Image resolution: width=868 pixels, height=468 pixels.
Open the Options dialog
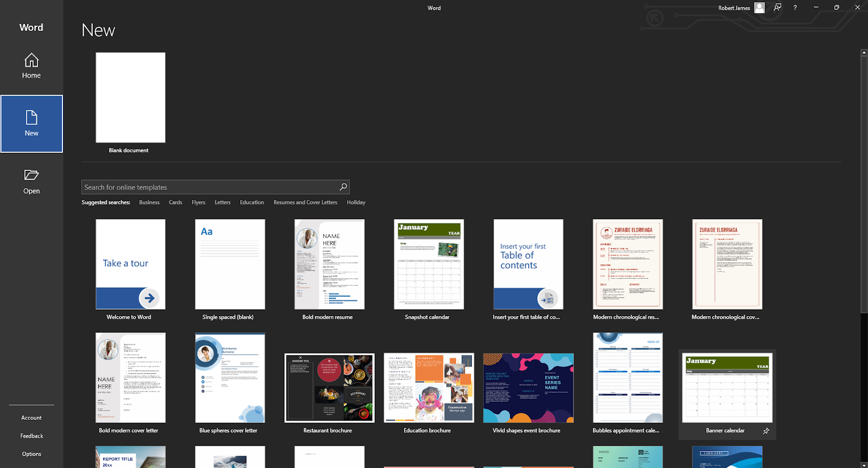tap(31, 454)
